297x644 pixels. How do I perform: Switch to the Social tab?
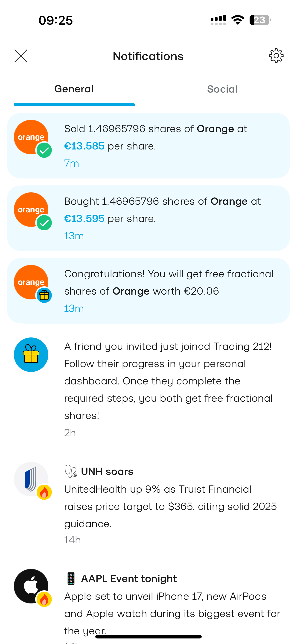click(222, 89)
